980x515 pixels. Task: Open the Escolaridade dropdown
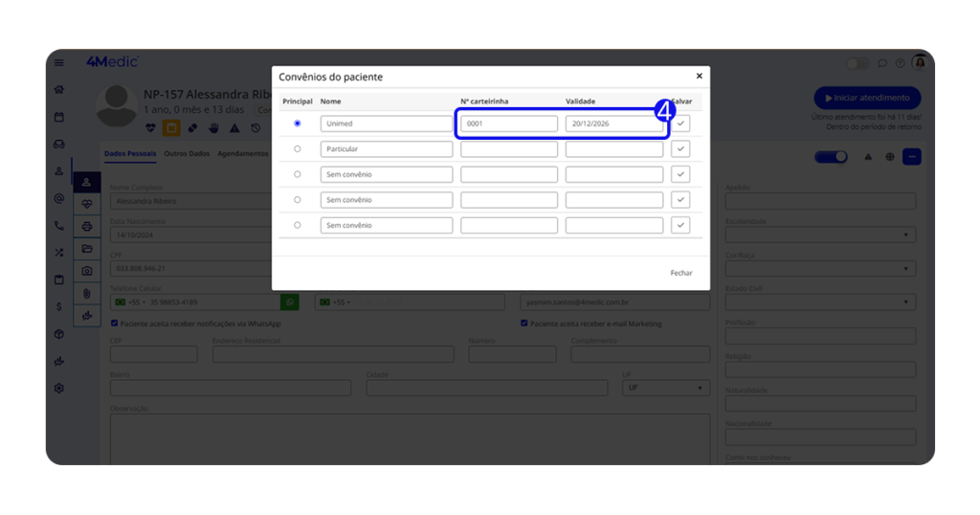pyautogui.click(x=819, y=235)
